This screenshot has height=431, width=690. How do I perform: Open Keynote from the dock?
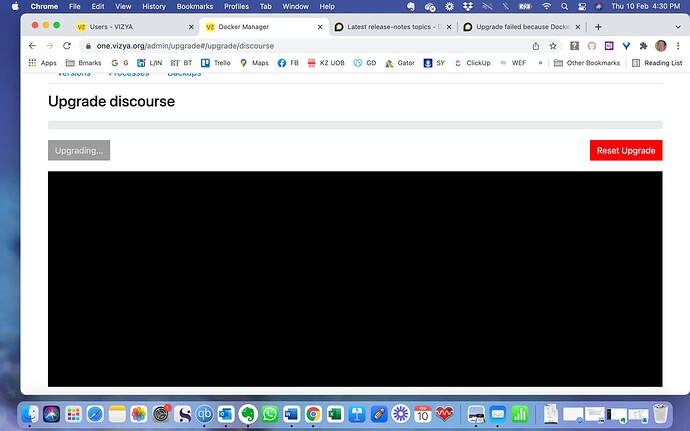click(x=357, y=414)
